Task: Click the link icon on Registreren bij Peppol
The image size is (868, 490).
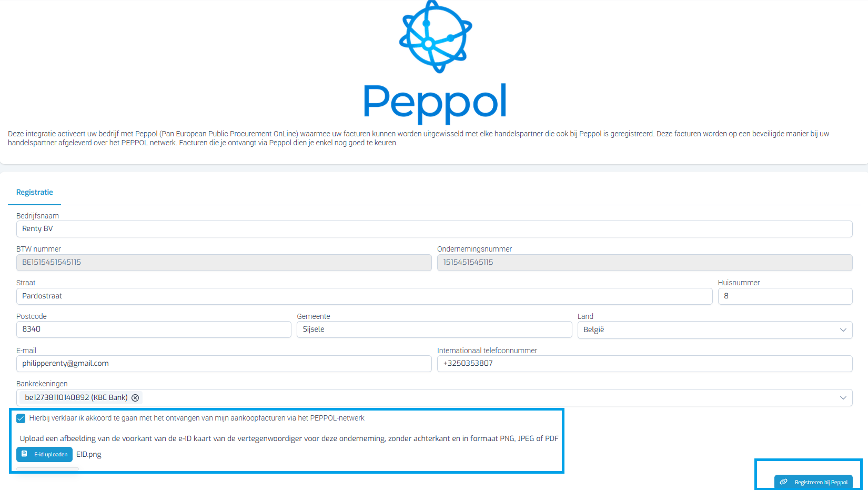Action: (x=784, y=482)
